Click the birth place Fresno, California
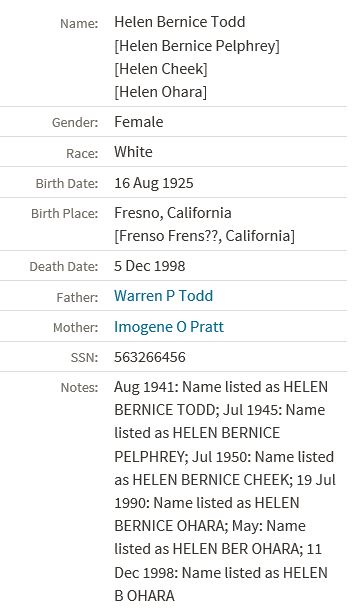Image resolution: width=362 pixels, height=611 pixels. (x=173, y=213)
